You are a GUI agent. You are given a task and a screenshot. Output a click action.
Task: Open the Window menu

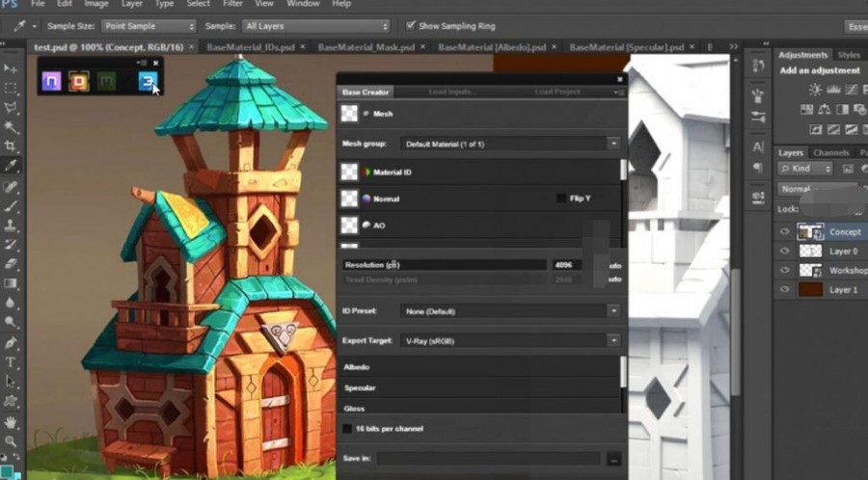point(303,4)
